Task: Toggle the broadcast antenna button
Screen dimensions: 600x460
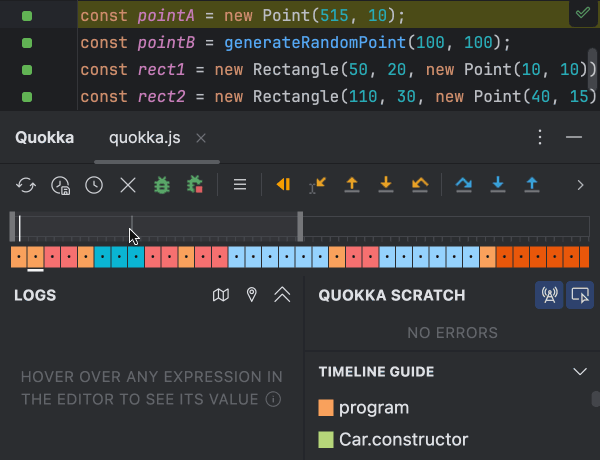Action: coord(549,295)
